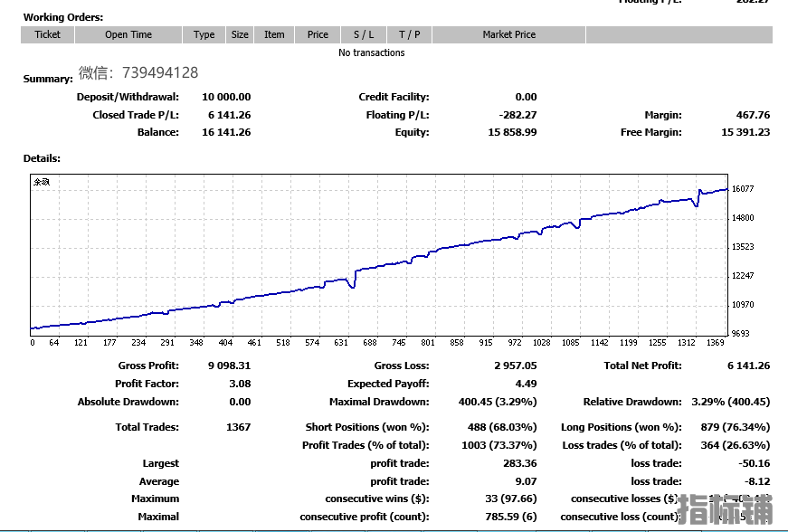Click the Type column header

pyautogui.click(x=204, y=34)
